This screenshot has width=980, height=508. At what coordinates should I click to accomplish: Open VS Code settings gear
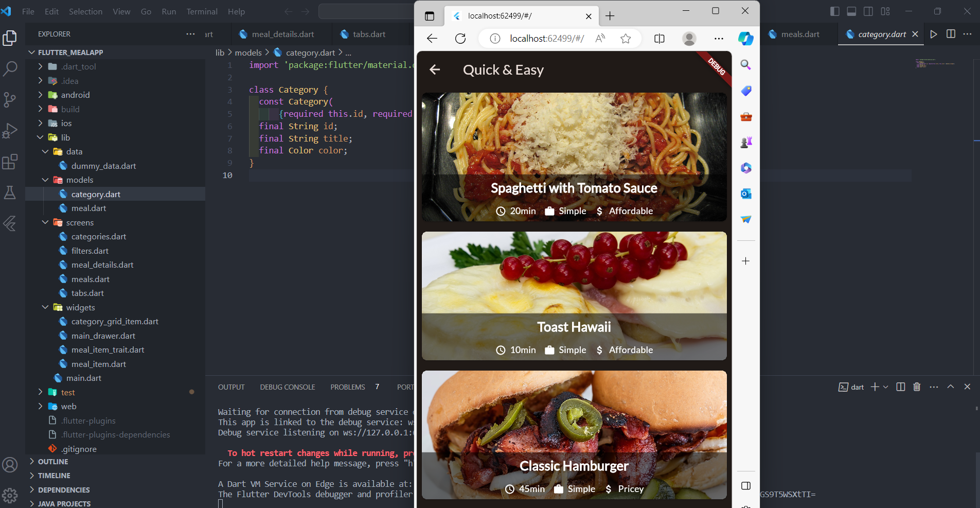10,495
